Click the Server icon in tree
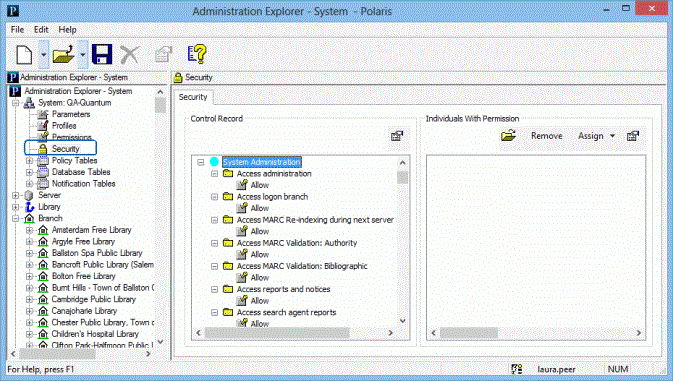Viewport: 673px width, 381px height. pyautogui.click(x=29, y=195)
